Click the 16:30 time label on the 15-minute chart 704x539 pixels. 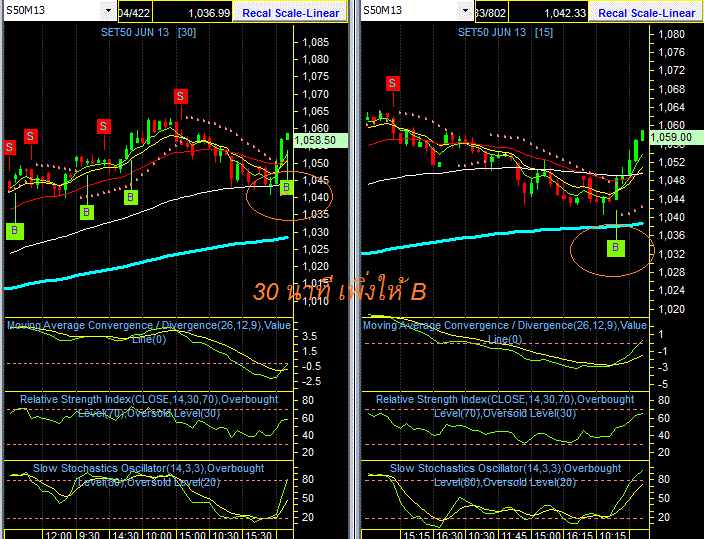pyautogui.click(x=449, y=535)
